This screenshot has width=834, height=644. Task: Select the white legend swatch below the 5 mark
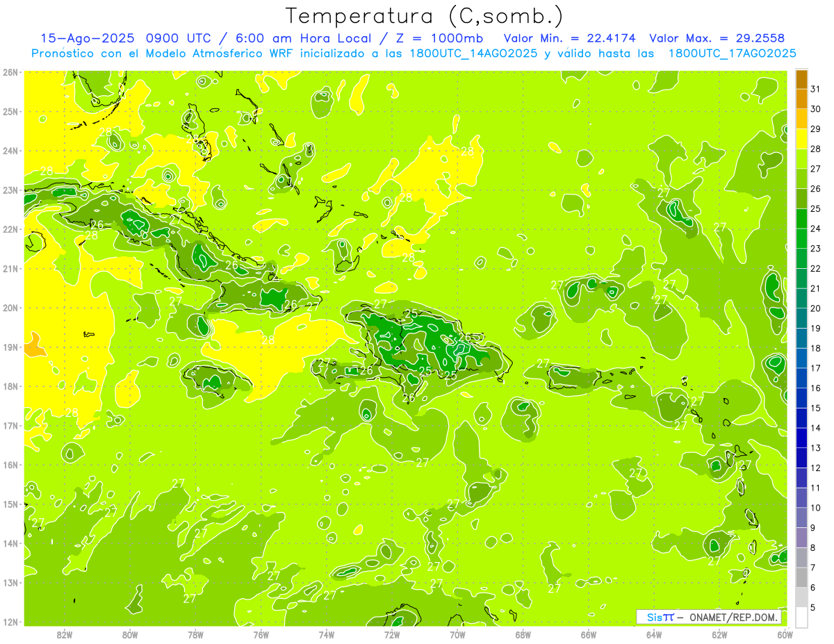click(801, 617)
